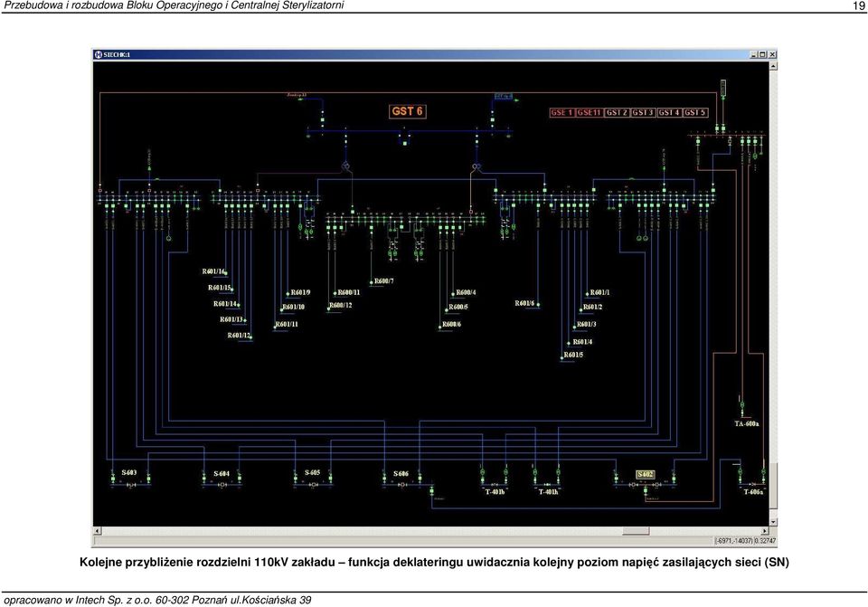Screen dimensions: 868x607
Task: Switch to GST 3 station view
Action: pos(643,112)
